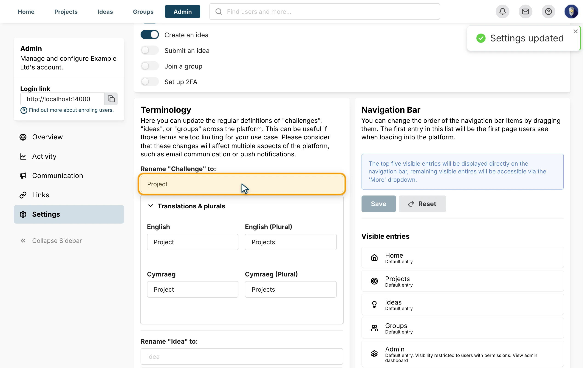
Task: Edit the Cymraeg (Plural) translation field
Action: (x=291, y=289)
